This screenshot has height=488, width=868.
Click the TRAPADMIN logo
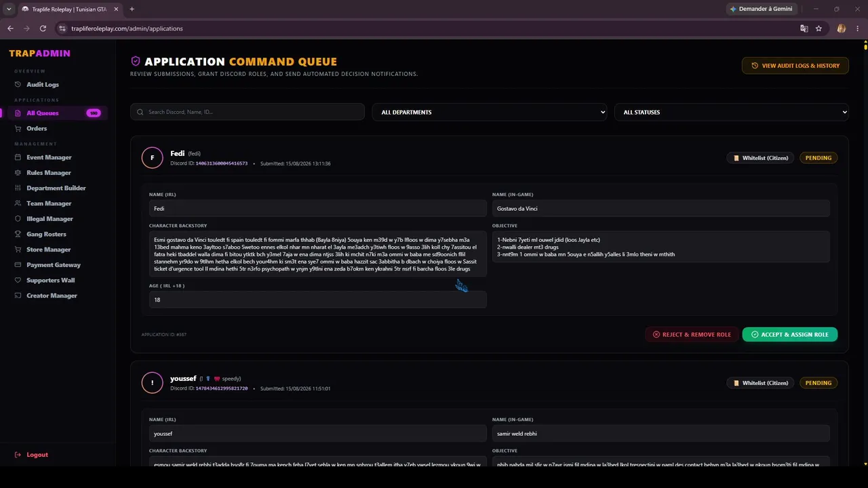[39, 53]
